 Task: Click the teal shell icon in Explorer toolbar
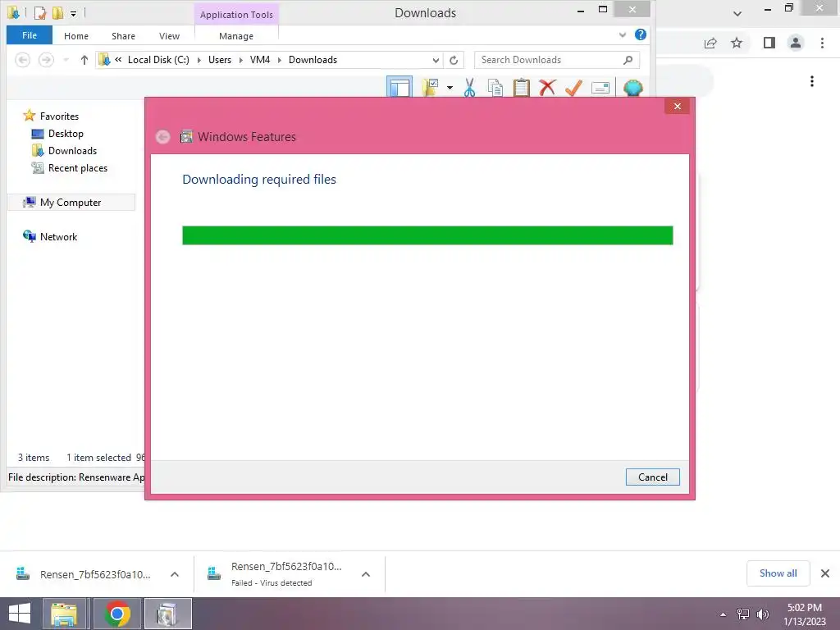click(632, 88)
